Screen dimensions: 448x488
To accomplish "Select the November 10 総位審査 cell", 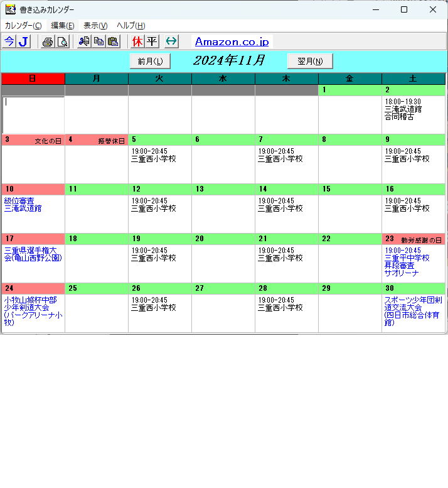I will point(33,214).
